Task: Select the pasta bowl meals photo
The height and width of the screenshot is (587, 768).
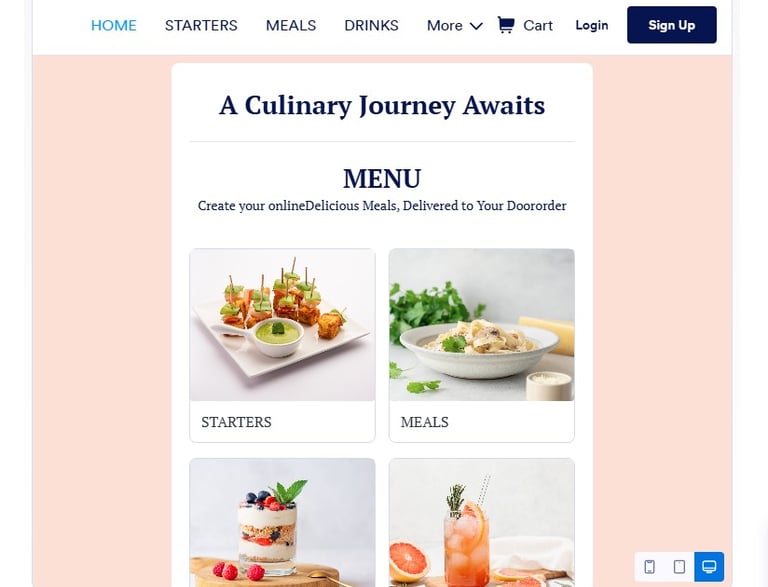Action: tap(482, 325)
